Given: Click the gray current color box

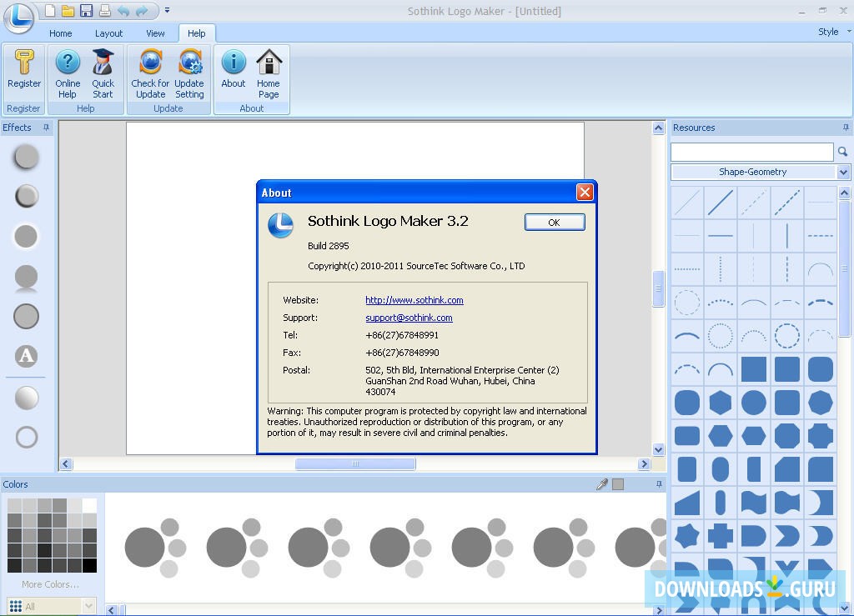Looking at the screenshot, I should (618, 483).
